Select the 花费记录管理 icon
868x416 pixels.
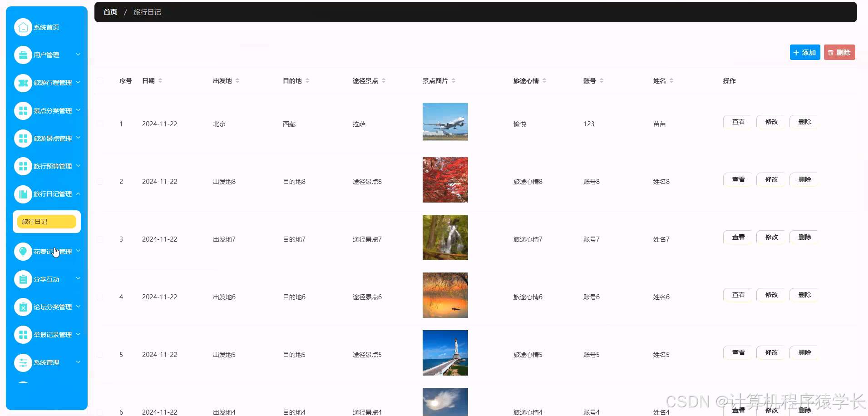pyautogui.click(x=23, y=251)
